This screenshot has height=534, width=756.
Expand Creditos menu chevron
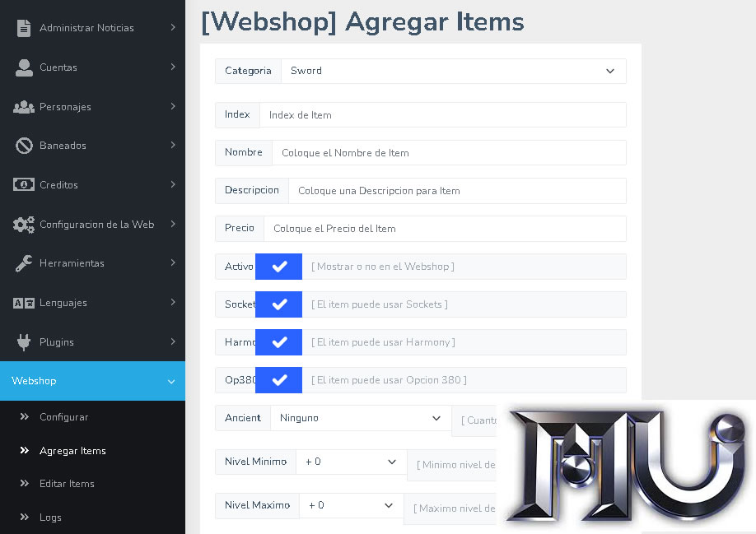[x=173, y=184]
